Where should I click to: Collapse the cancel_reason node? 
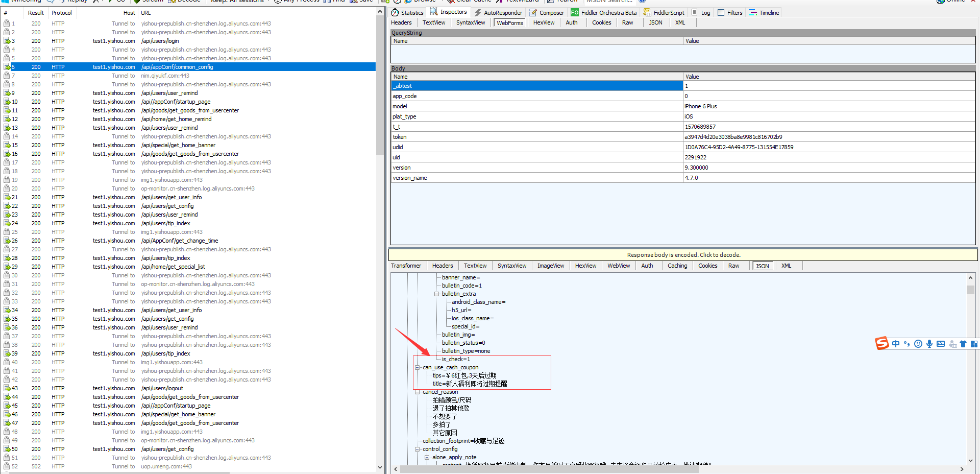click(417, 392)
